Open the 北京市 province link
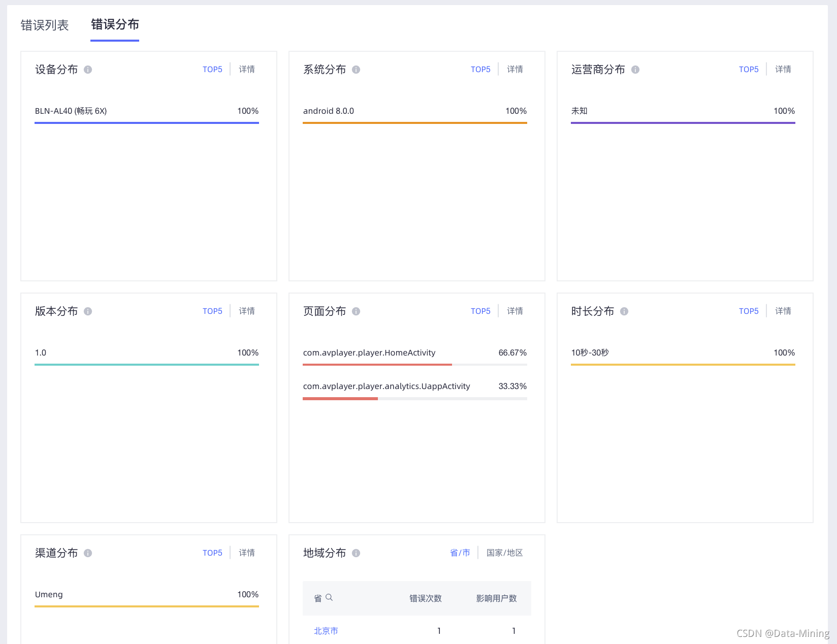 (326, 631)
